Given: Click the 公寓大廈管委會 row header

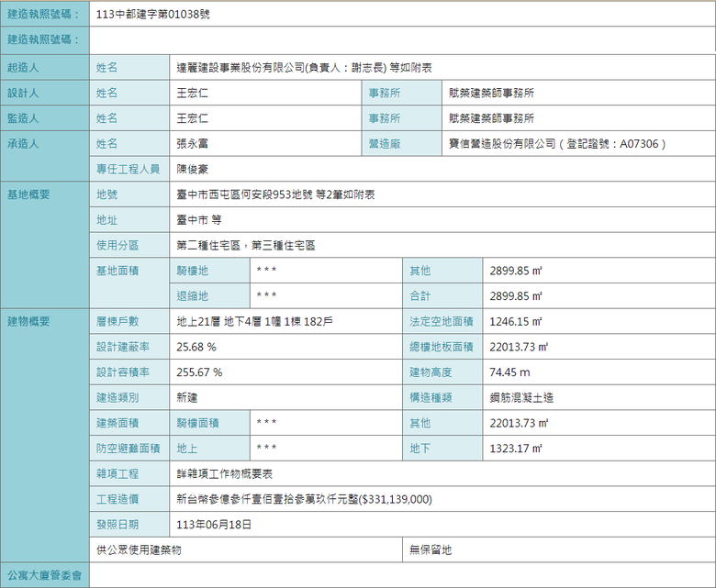Looking at the screenshot, I should [44, 576].
